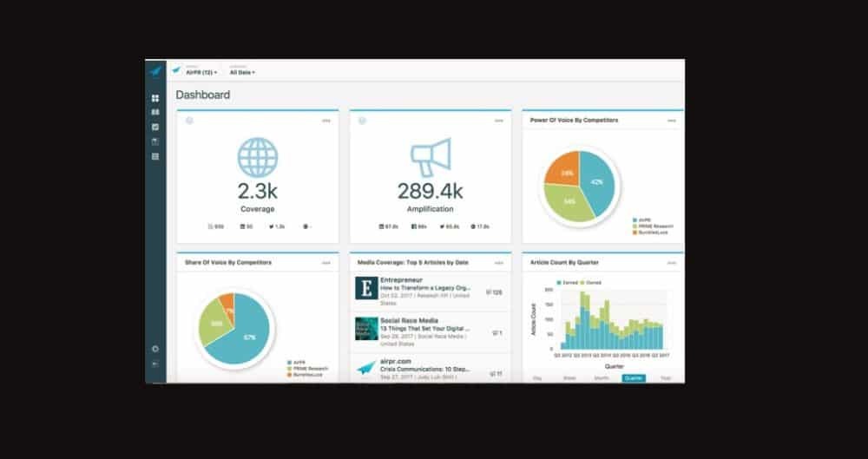Expand the All Data filter dropdown
The image size is (868, 459).
pos(242,72)
